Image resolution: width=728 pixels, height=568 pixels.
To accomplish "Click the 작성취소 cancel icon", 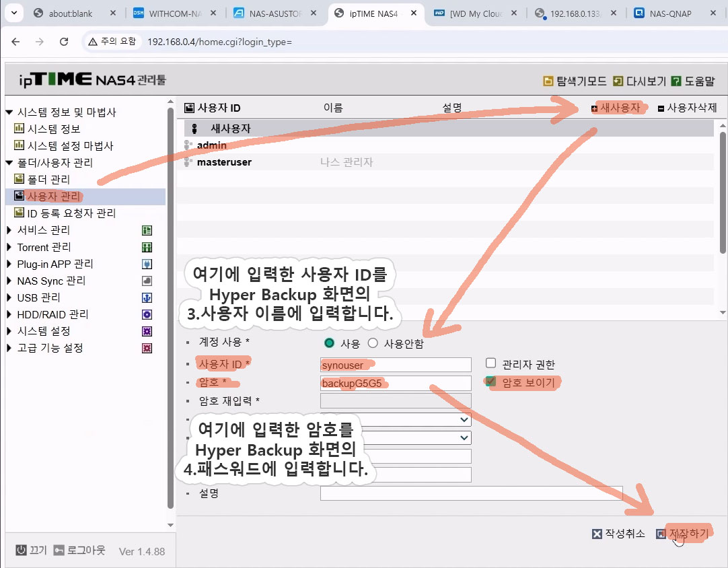I will click(x=597, y=534).
